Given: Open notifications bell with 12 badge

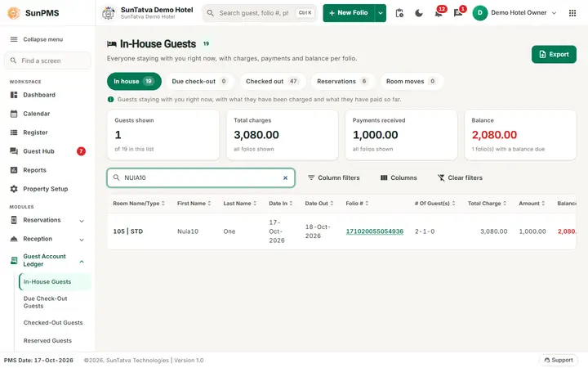Looking at the screenshot, I should [439, 13].
